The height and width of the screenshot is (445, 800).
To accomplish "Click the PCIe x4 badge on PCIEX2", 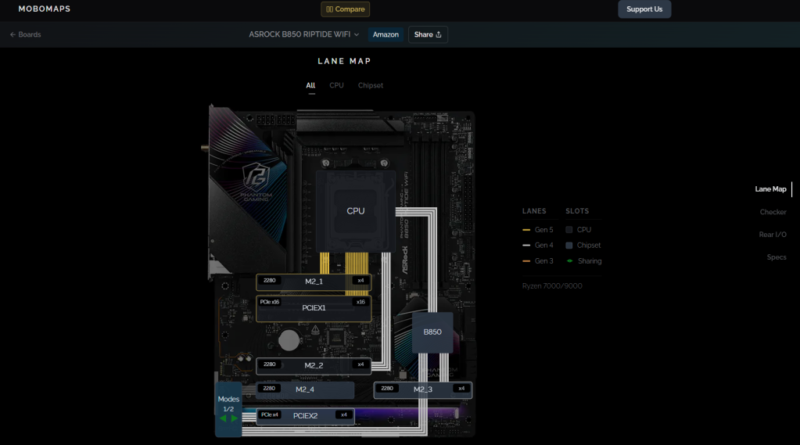I will [x=270, y=415].
